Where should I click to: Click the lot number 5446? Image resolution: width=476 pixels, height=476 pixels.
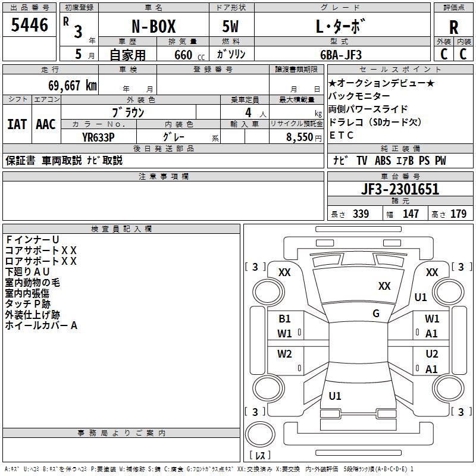click(x=30, y=26)
